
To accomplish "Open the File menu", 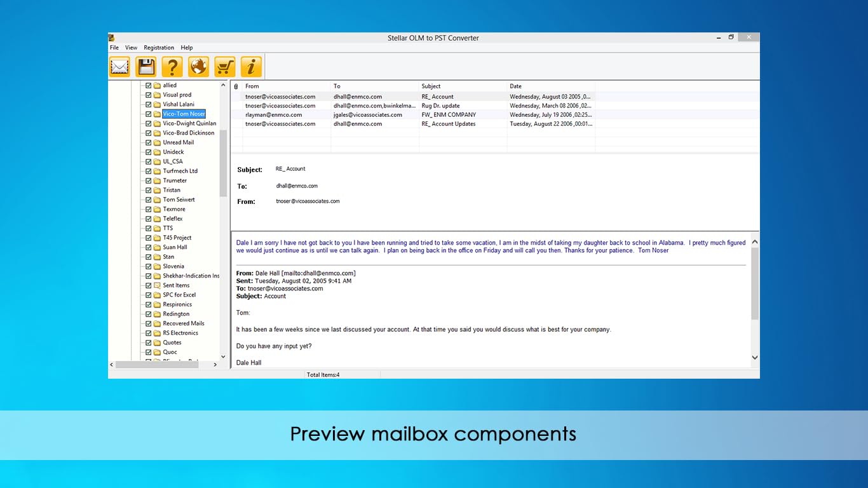I will coord(114,48).
